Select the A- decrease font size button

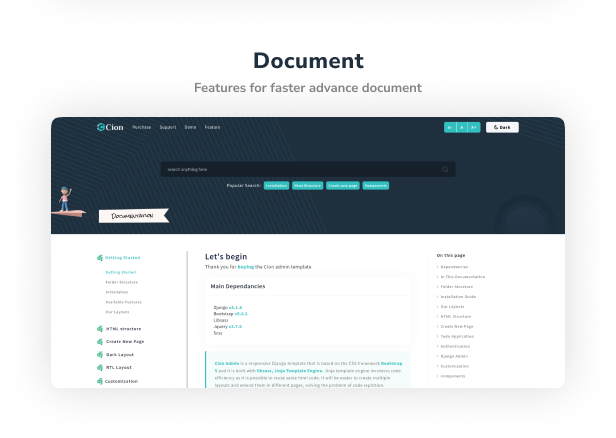[x=450, y=127]
